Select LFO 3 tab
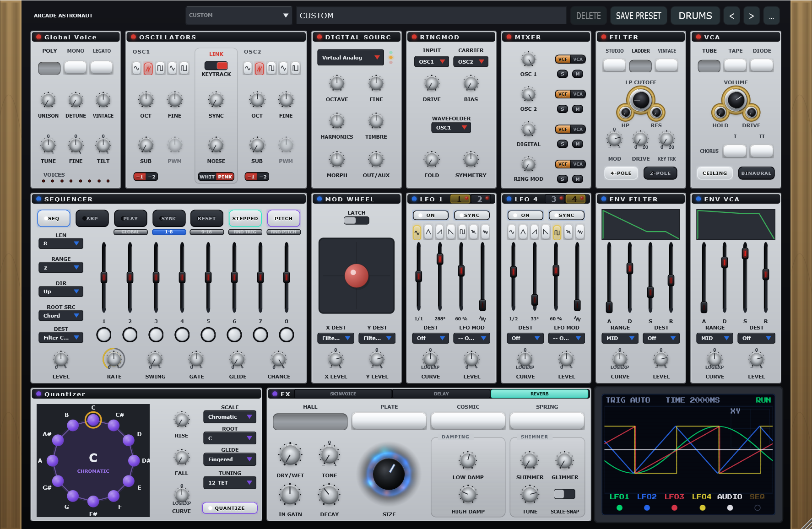This screenshot has width=812, height=529. tap(556, 199)
